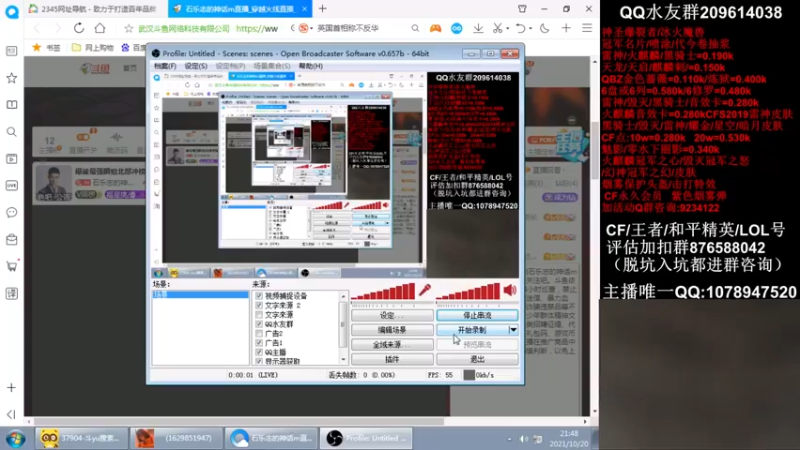The width and height of the screenshot is (800, 450).
Task: Mute desktop audio speaker icon in OBS
Action: click(x=510, y=290)
